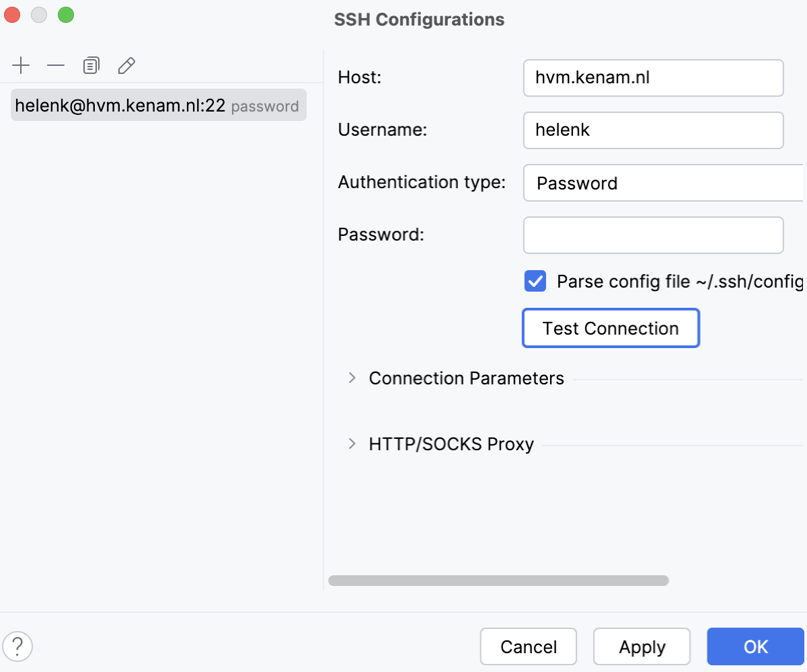Screen dimensions: 807x672
Task: Click the green zoom window button
Action: coord(66,14)
